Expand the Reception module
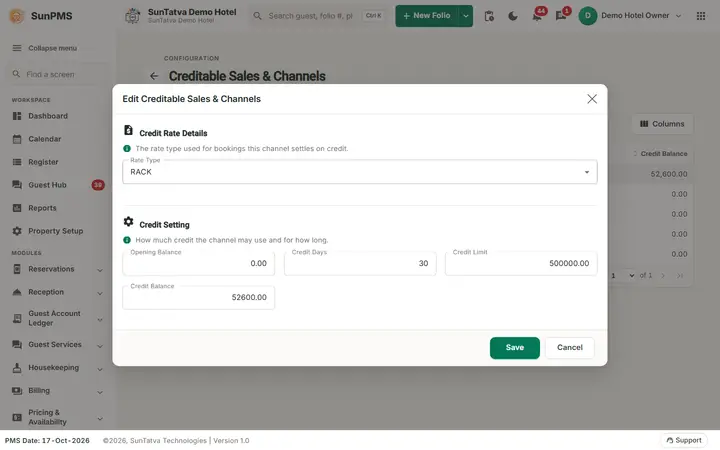This screenshot has width=720, height=450. (100, 293)
